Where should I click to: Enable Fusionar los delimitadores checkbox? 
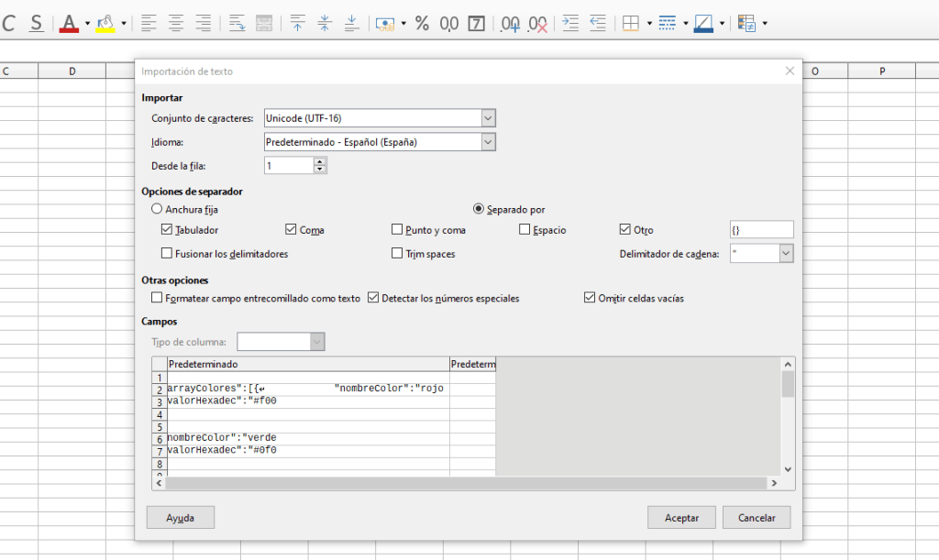click(x=167, y=254)
